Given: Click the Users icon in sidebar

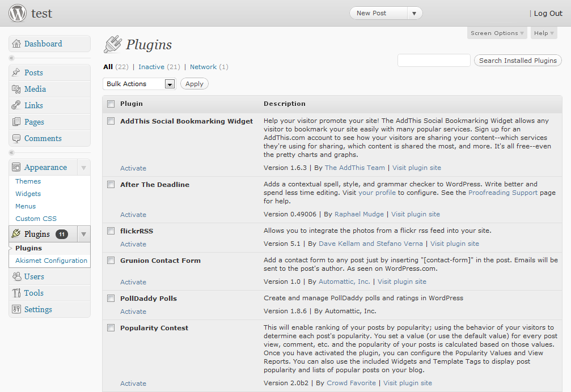Looking at the screenshot, I should tap(17, 277).
